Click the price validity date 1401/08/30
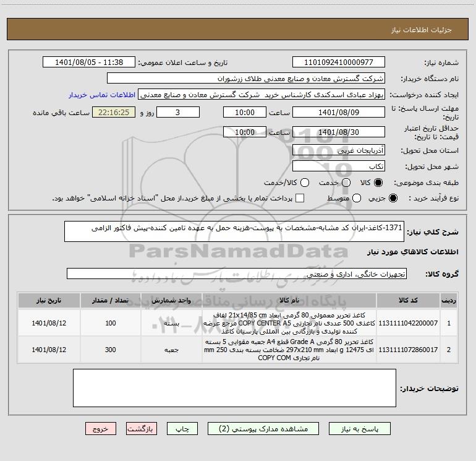This screenshot has width=476, height=461. (x=339, y=132)
